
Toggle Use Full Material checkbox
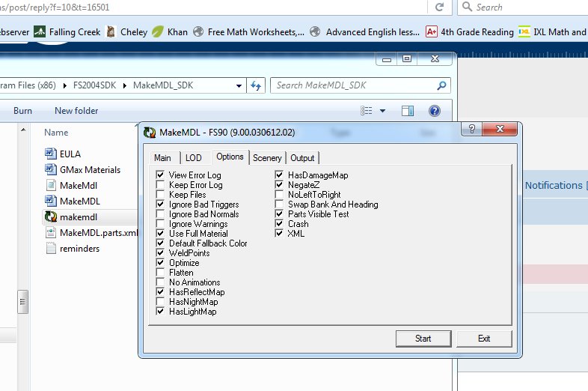click(x=160, y=233)
